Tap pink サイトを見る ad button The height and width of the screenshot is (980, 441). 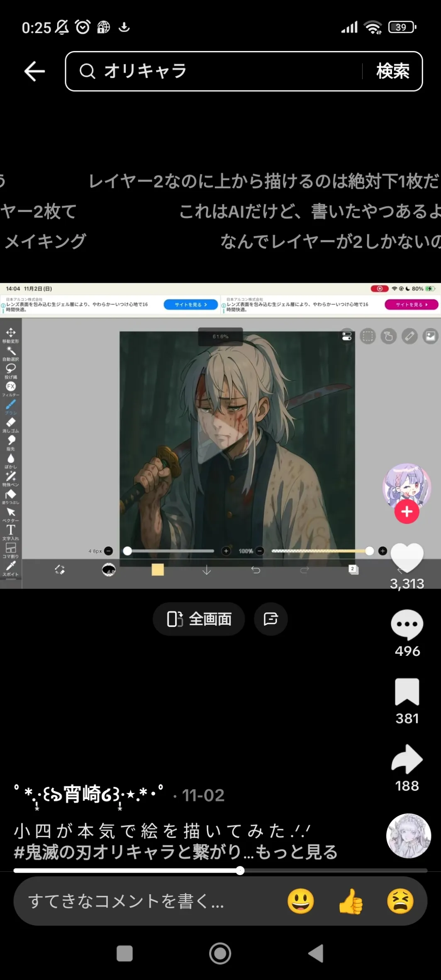[x=412, y=304]
